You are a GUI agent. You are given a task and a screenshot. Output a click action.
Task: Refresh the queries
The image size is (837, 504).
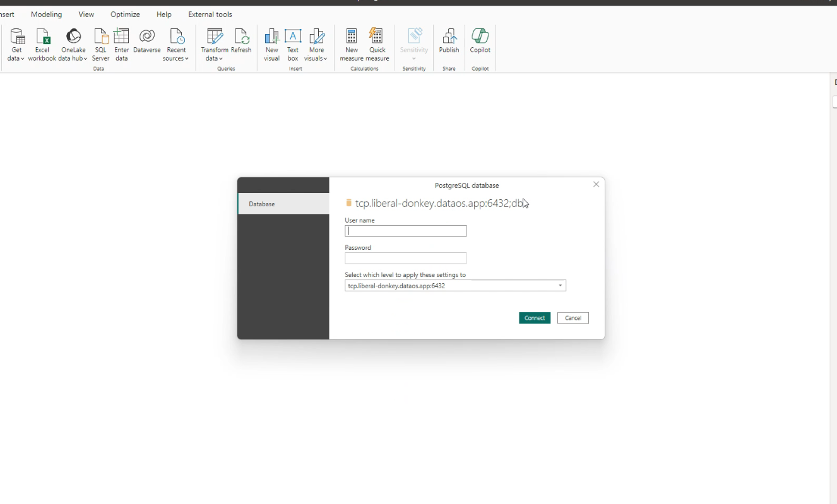point(241,41)
